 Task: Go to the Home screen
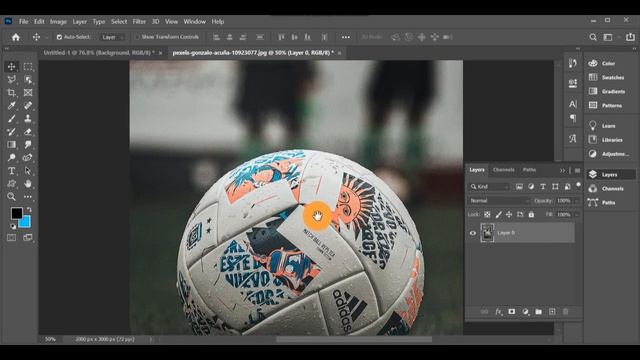coord(16,37)
